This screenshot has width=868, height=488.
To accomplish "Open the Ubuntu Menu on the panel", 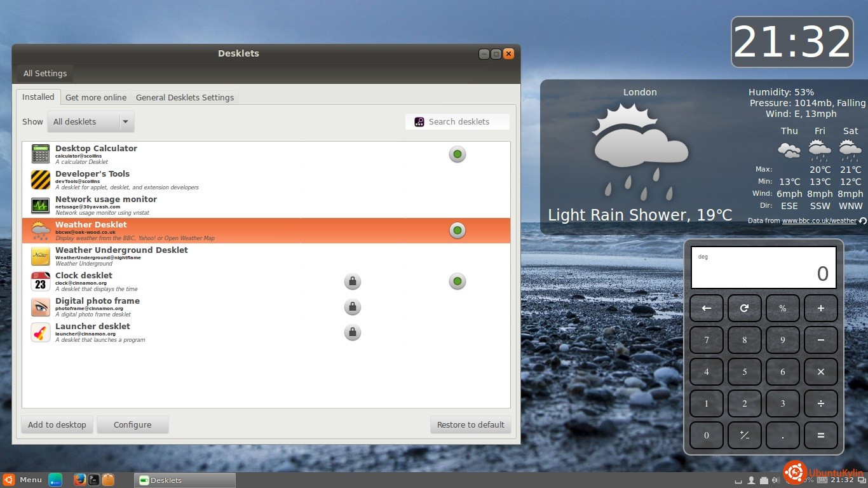I will [23, 480].
